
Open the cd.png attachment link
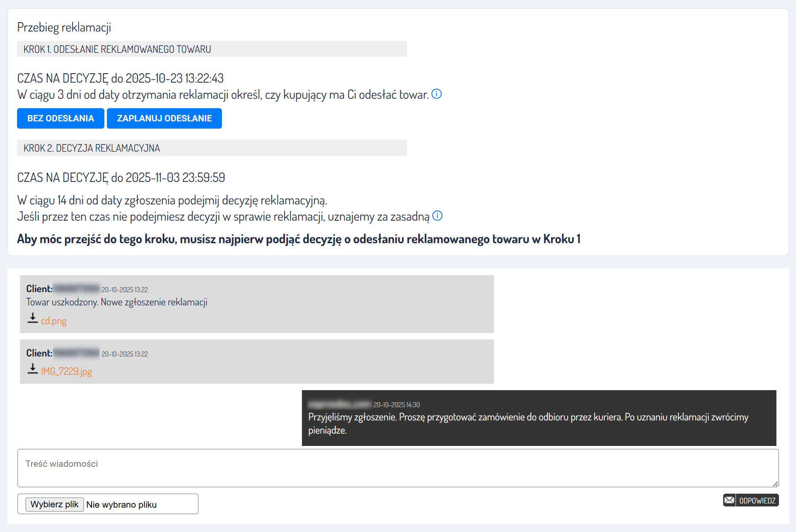click(54, 321)
